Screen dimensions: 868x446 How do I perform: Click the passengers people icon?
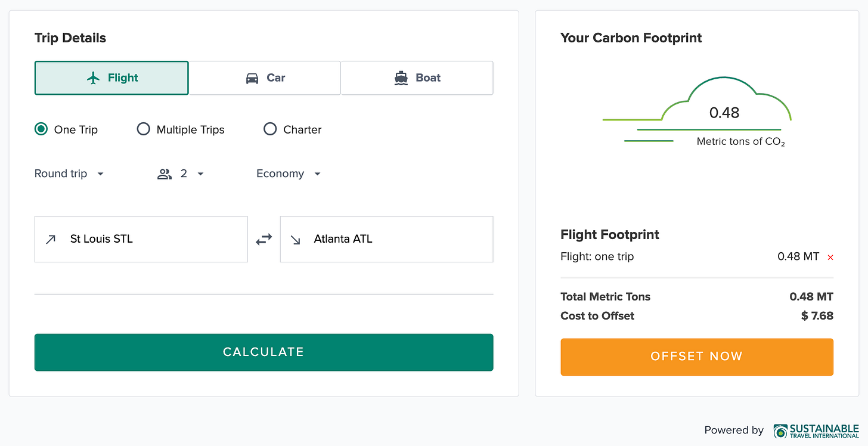[165, 174]
